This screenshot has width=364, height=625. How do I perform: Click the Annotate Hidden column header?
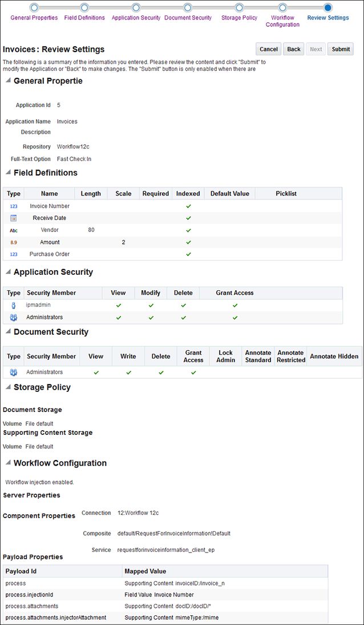pyautogui.click(x=334, y=356)
